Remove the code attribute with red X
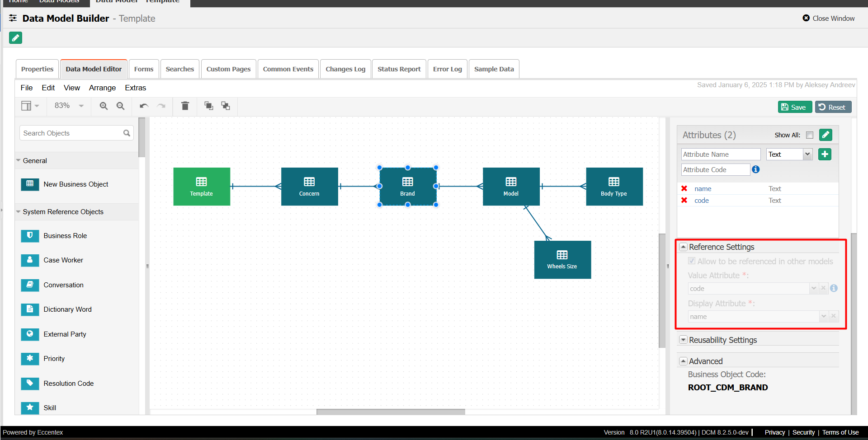The height and width of the screenshot is (440, 868). pos(684,200)
